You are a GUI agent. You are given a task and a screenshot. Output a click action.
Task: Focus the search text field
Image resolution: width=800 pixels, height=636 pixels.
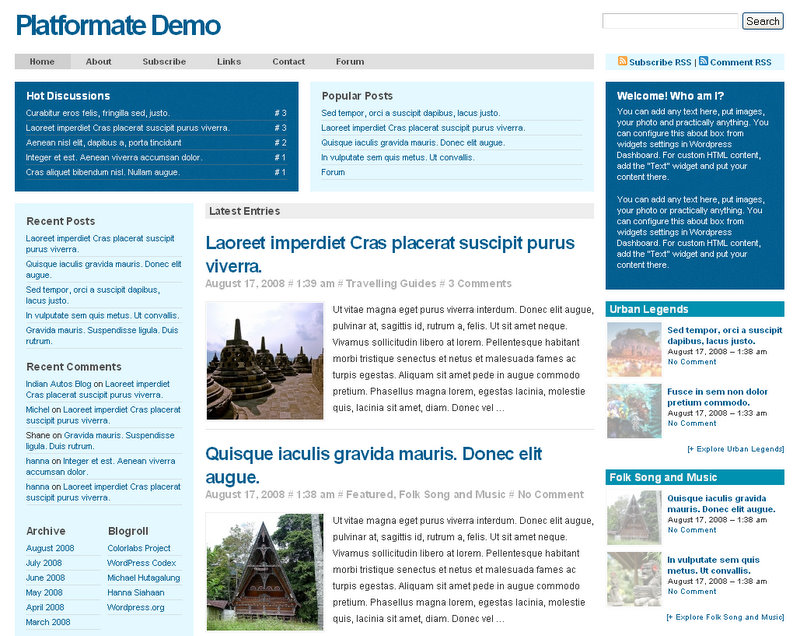click(670, 21)
